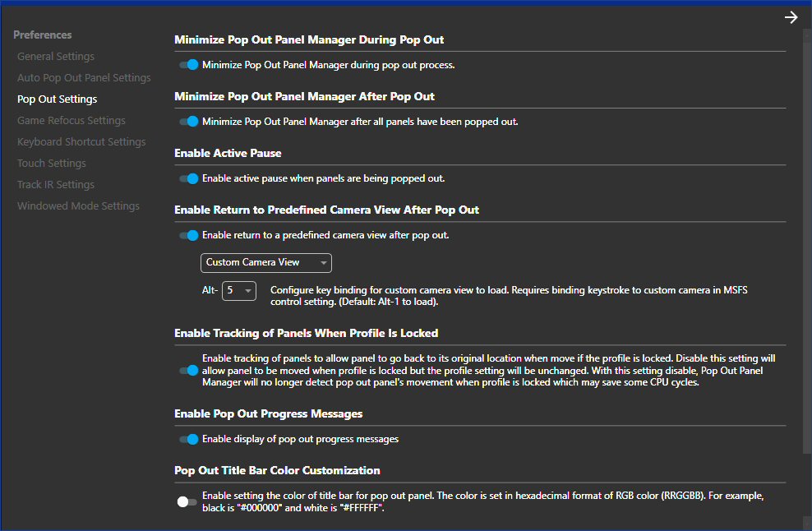Open Game Refocus Settings
This screenshot has height=531, width=812.
72,121
